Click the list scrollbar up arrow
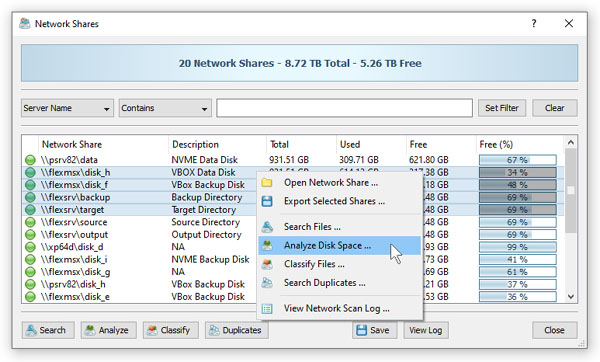The width and height of the screenshot is (600, 362). click(571, 143)
